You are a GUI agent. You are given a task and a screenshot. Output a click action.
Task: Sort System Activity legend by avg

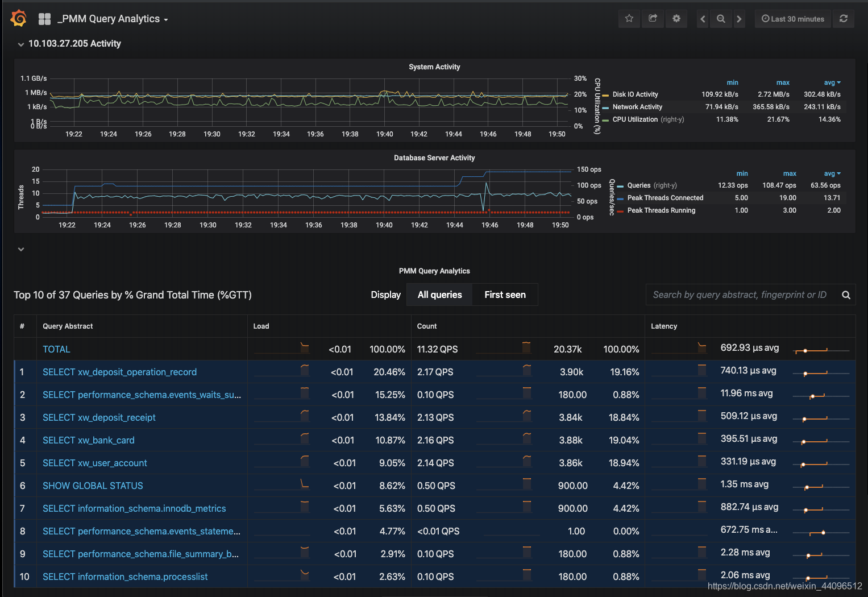pyautogui.click(x=832, y=82)
